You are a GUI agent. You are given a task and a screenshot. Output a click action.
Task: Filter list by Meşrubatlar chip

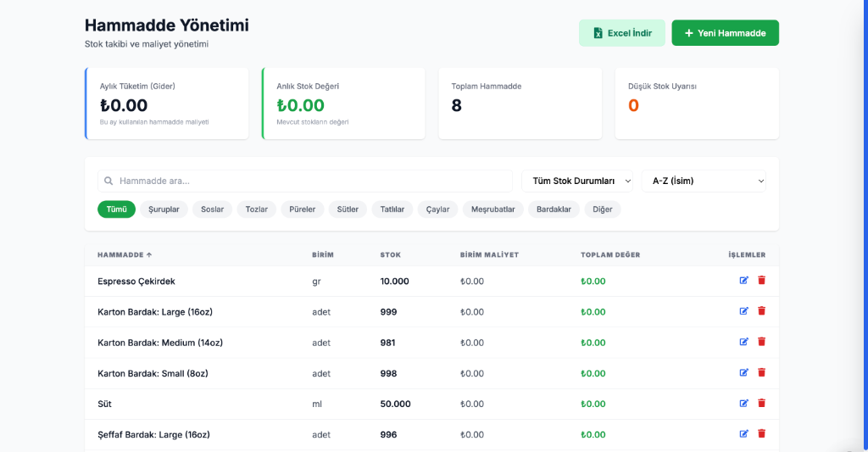pyautogui.click(x=492, y=209)
